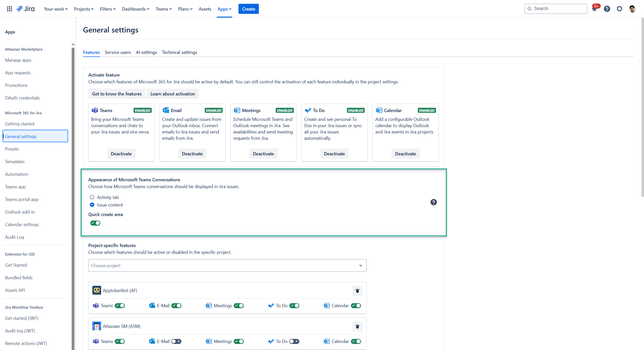Viewport: 644px width, 350px height.
Task: Click the Jira logo
Action: point(25,9)
